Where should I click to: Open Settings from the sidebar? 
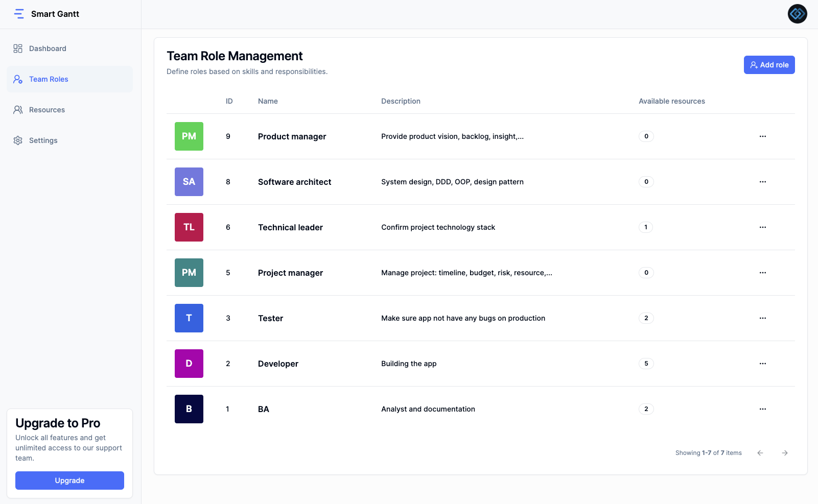pos(69,140)
